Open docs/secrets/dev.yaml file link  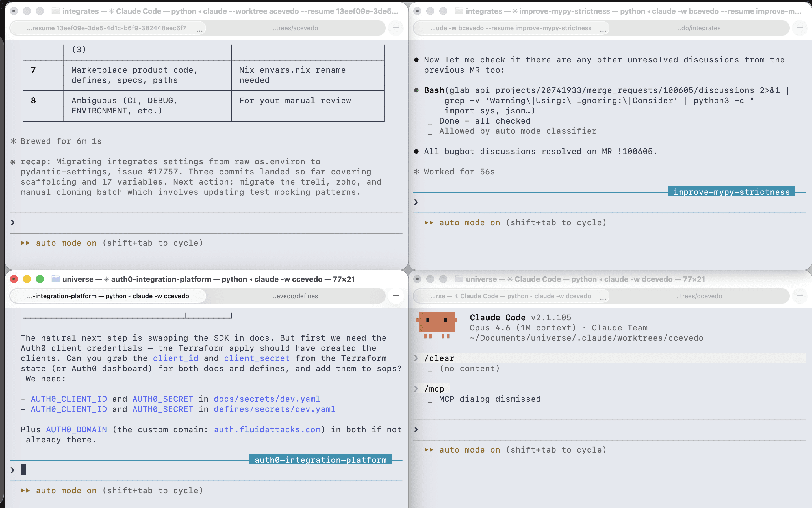coord(267,399)
